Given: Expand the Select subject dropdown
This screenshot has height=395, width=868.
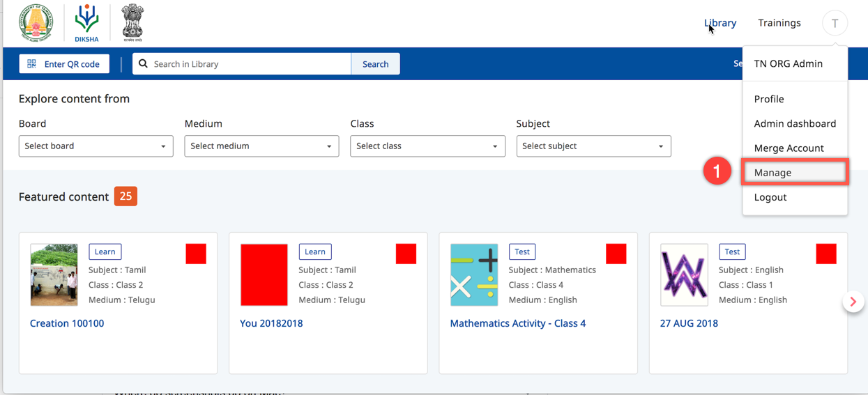Looking at the screenshot, I should tap(593, 146).
